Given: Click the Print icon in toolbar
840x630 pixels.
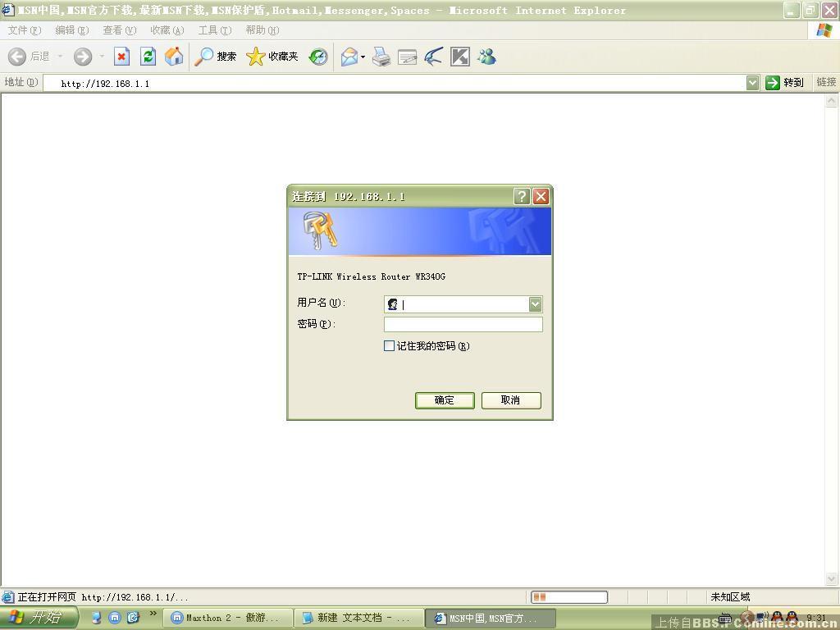Looking at the screenshot, I should pos(381,57).
